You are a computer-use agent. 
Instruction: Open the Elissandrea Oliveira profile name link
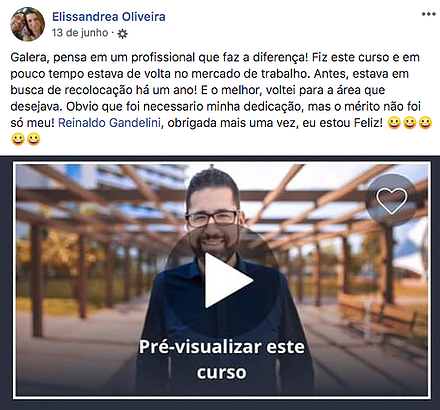click(x=109, y=16)
